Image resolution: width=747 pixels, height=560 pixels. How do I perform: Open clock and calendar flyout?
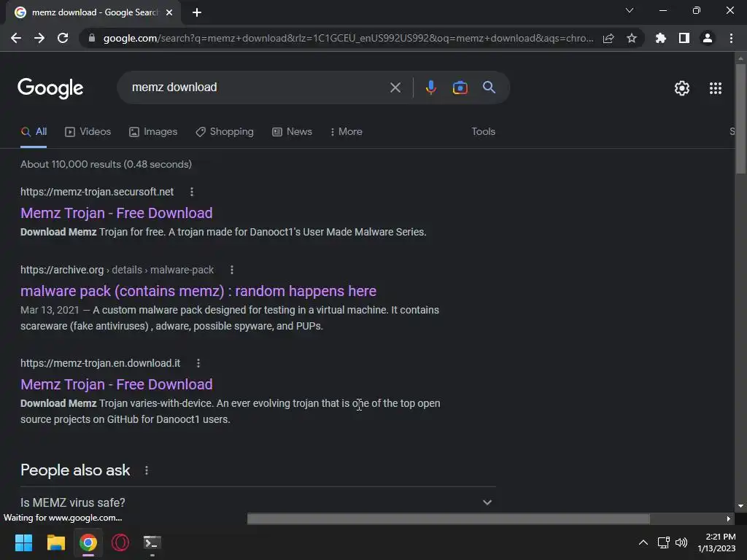(716, 542)
